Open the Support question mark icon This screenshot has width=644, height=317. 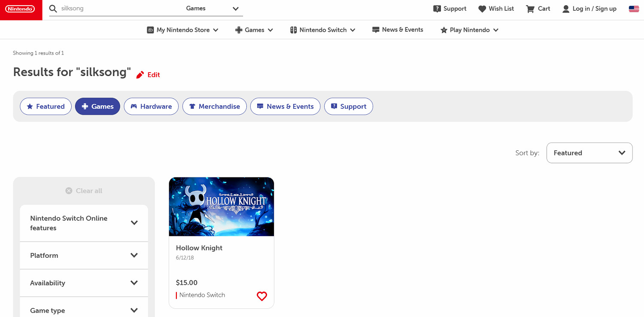click(x=437, y=9)
